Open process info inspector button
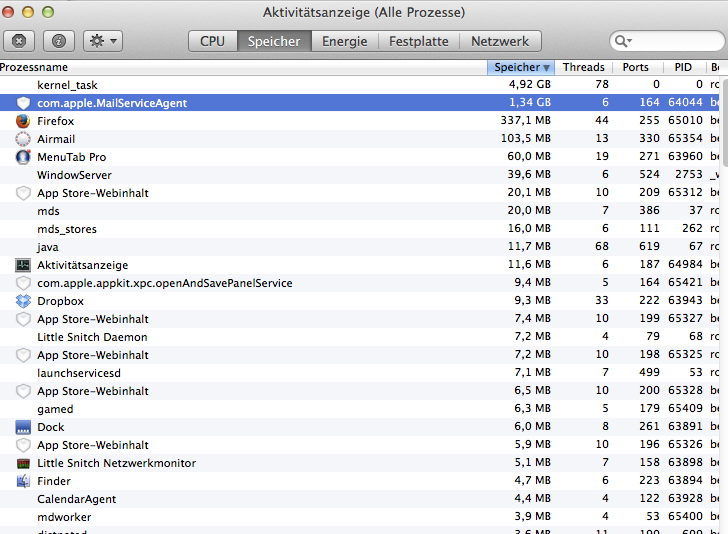Image resolution: width=728 pixels, height=534 pixels. [x=58, y=41]
